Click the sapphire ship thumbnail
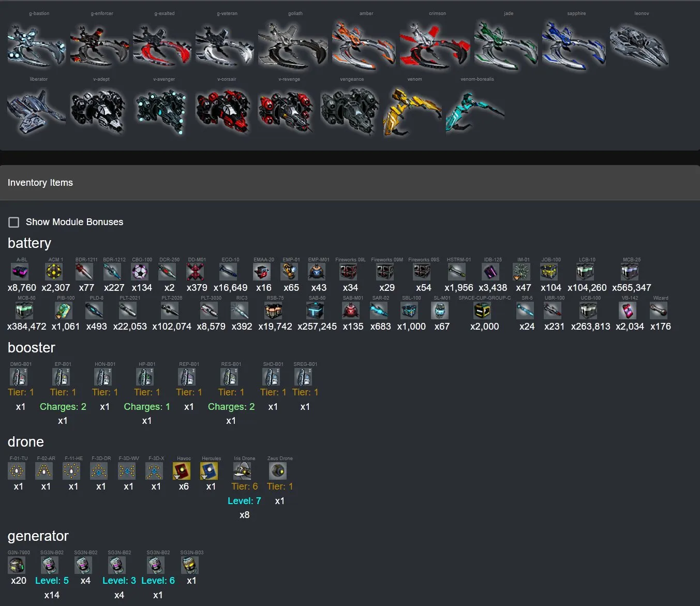Viewport: 700px width, 606px height. pyautogui.click(x=574, y=46)
